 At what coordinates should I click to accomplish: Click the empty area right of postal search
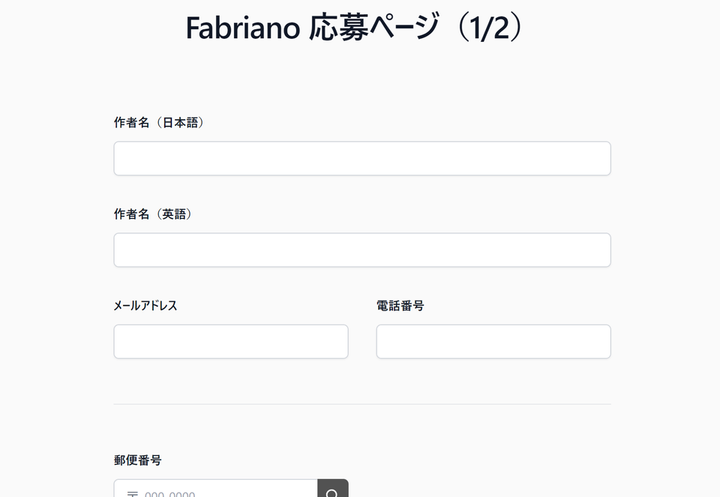[480, 490]
